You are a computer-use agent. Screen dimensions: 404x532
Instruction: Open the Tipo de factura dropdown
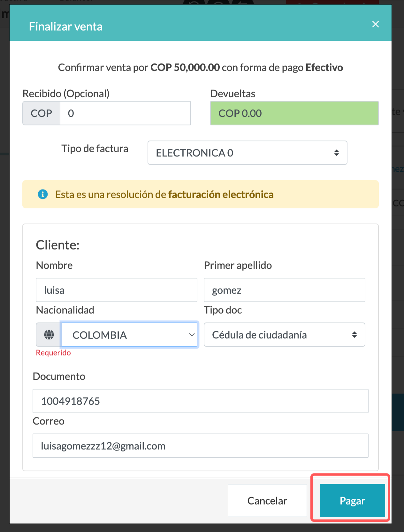[x=247, y=153]
